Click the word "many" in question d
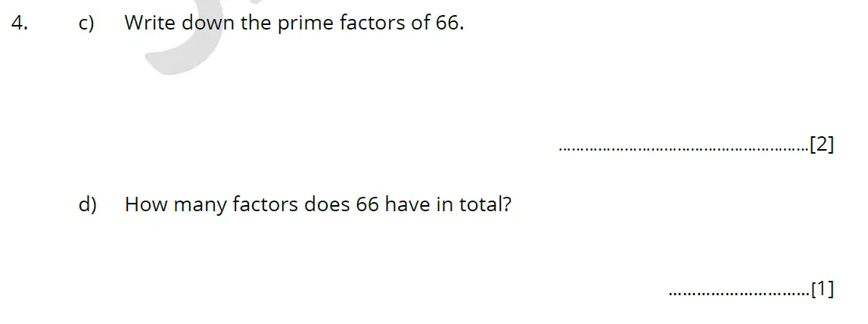Image resolution: width=868 pixels, height=324 pixels. 200,205
